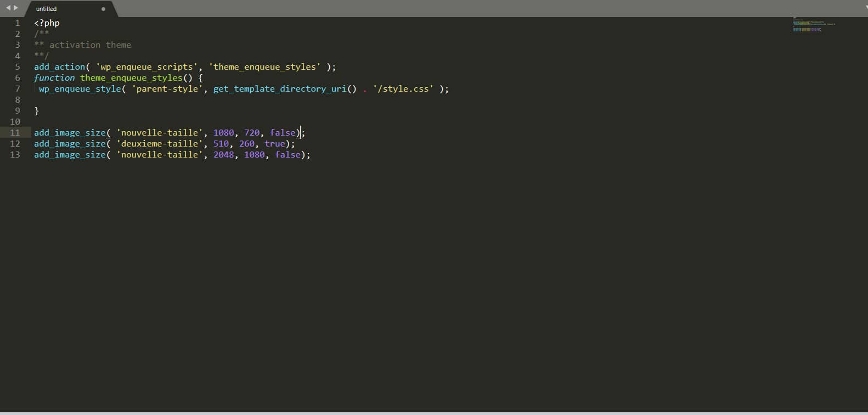Screen dimensions: 868x415
Task: Click 'add_image_size' on line 13
Action: pos(70,154)
